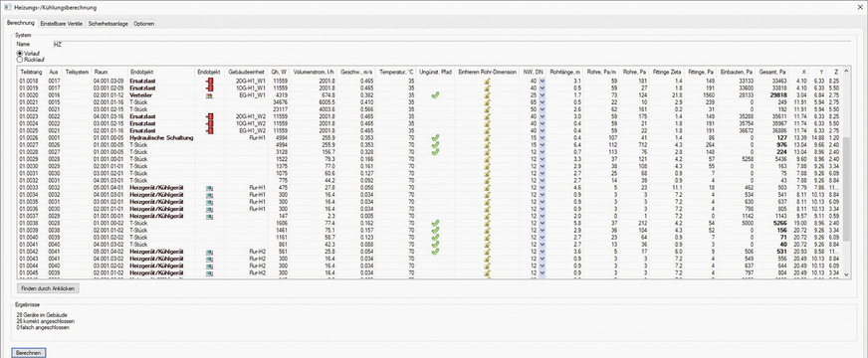Click the green checkmark in row 01.0020

coord(436,95)
